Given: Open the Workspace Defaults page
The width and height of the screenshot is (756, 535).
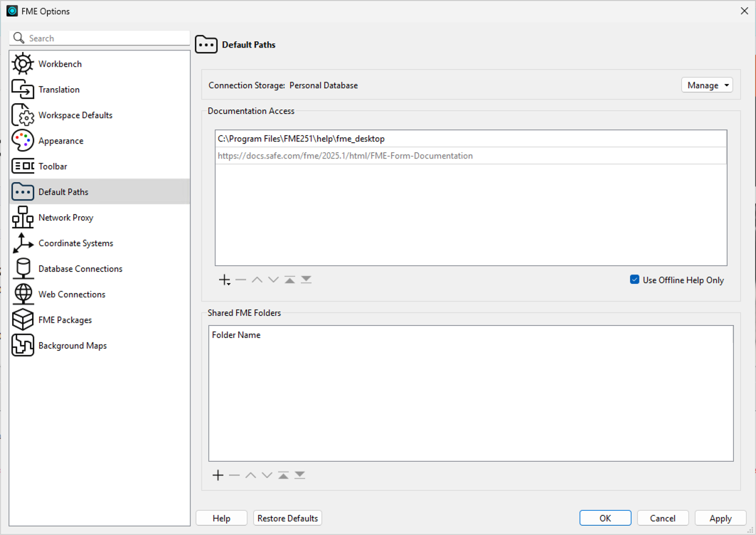Looking at the screenshot, I should click(100, 115).
